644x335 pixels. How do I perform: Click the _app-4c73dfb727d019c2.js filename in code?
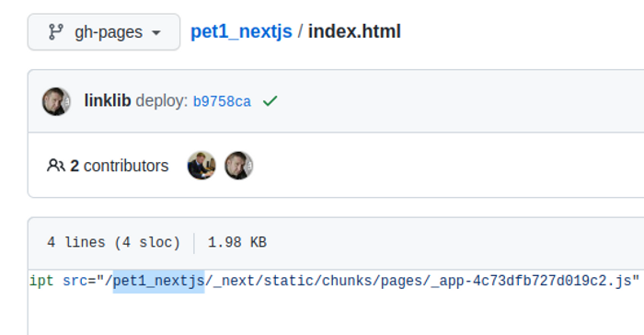(531, 282)
